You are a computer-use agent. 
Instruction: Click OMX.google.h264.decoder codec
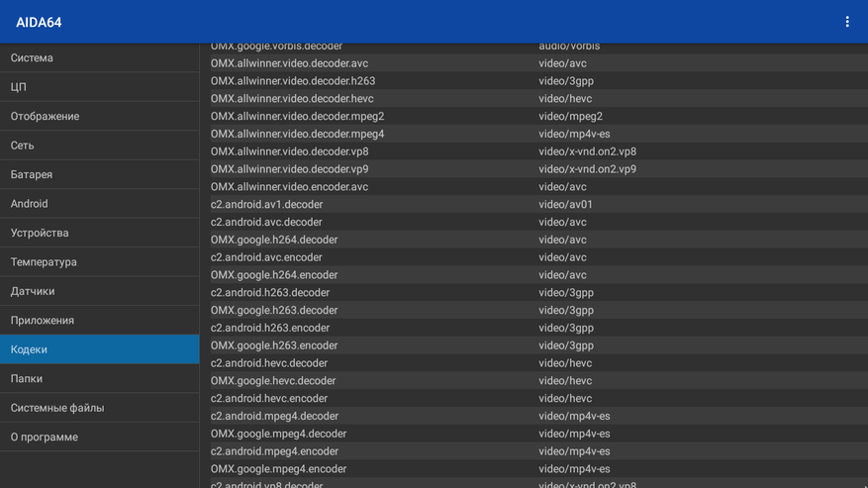point(539,240)
